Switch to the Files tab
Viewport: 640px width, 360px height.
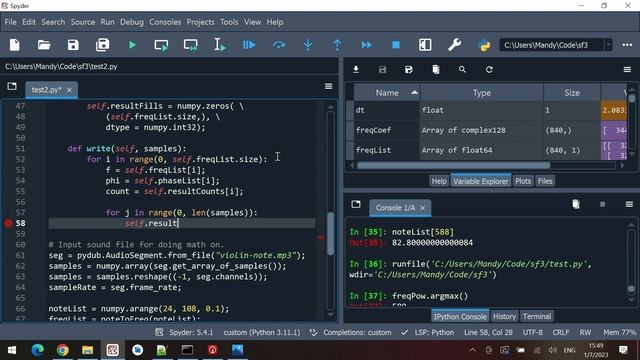(x=545, y=181)
